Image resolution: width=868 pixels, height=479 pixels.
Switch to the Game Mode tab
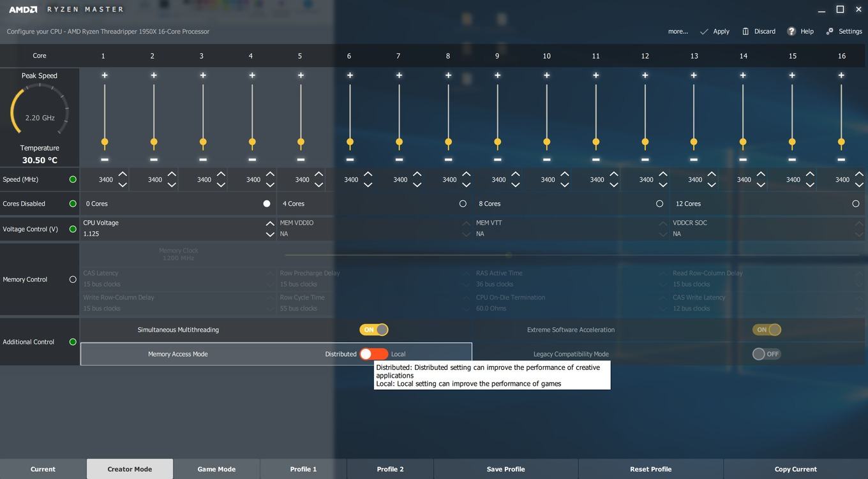[x=216, y=469]
